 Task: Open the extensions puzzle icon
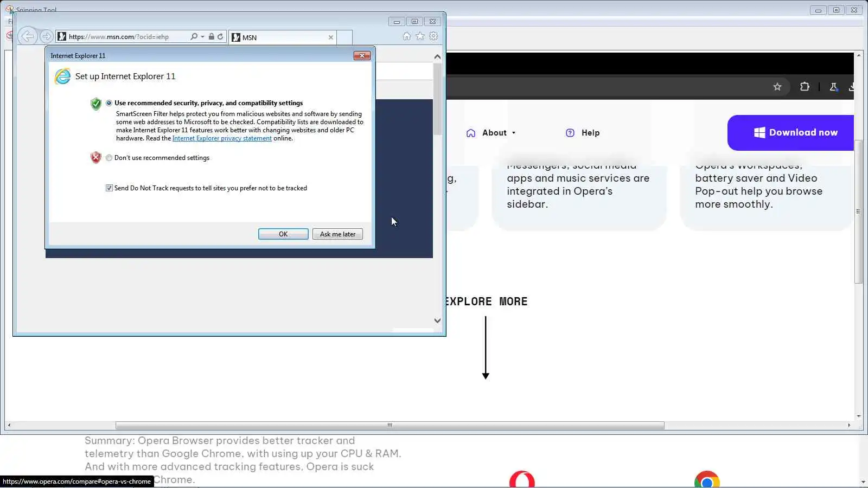point(805,87)
